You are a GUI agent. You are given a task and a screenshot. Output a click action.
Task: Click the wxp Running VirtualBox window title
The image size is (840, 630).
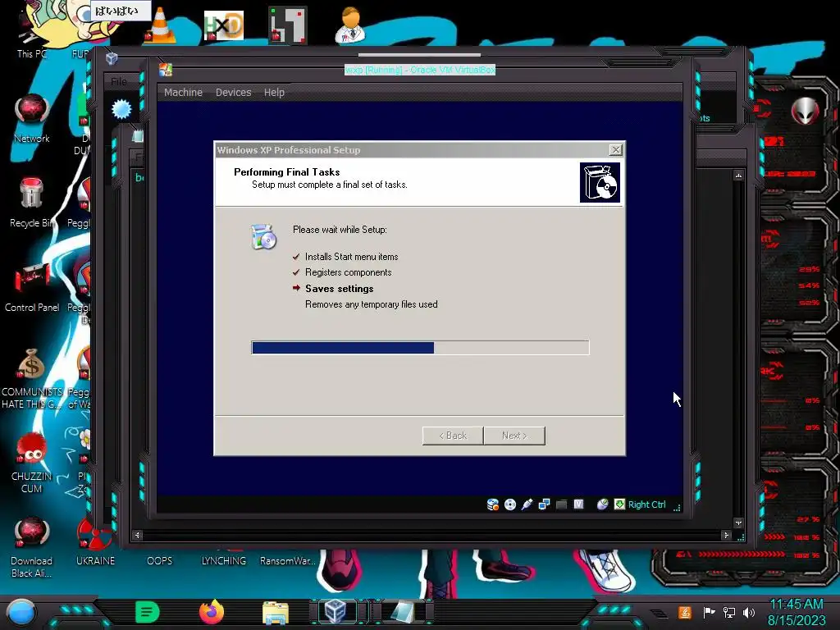click(x=420, y=70)
